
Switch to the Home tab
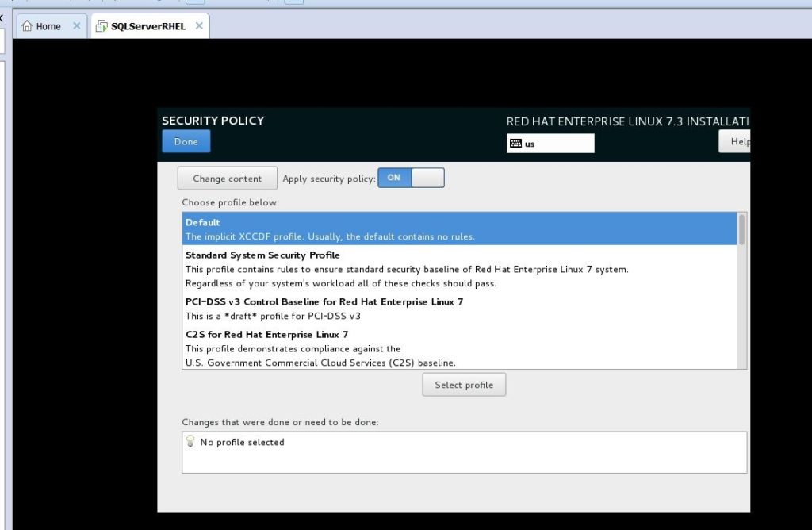tap(48, 26)
